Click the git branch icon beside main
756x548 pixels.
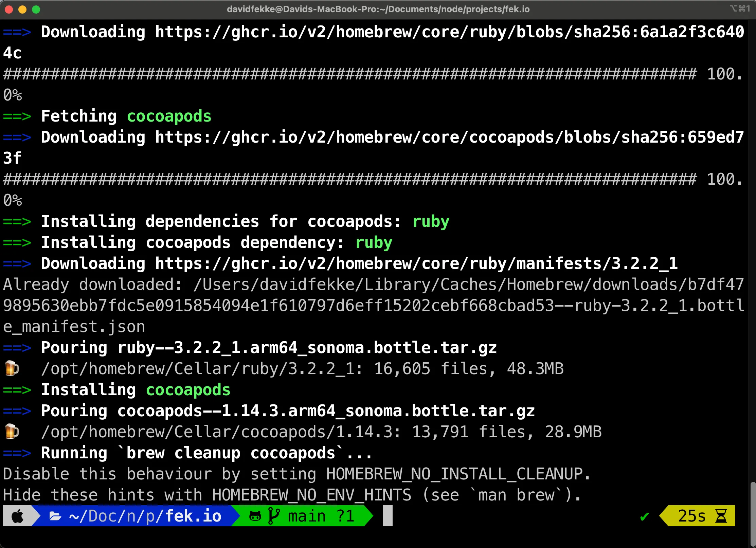click(x=274, y=516)
